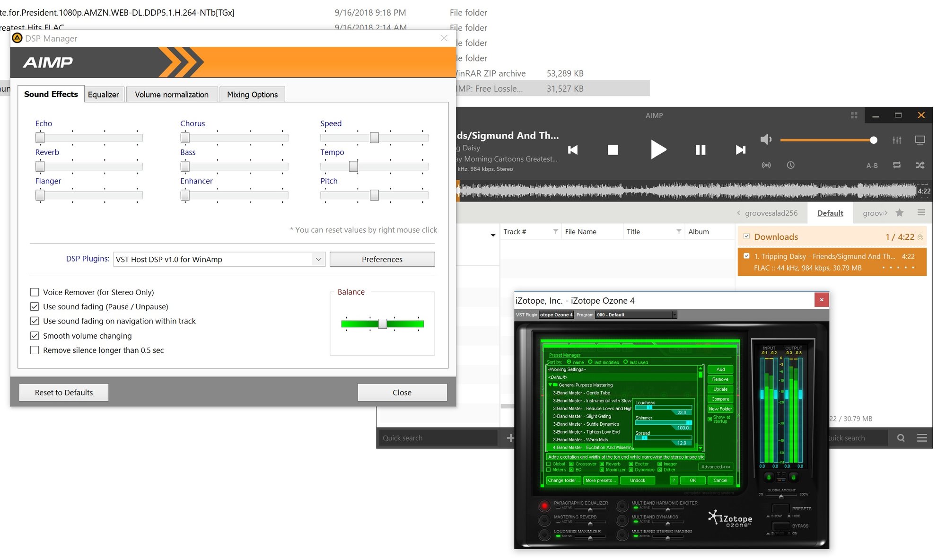
Task: Click the Preferences button
Action: (x=382, y=259)
